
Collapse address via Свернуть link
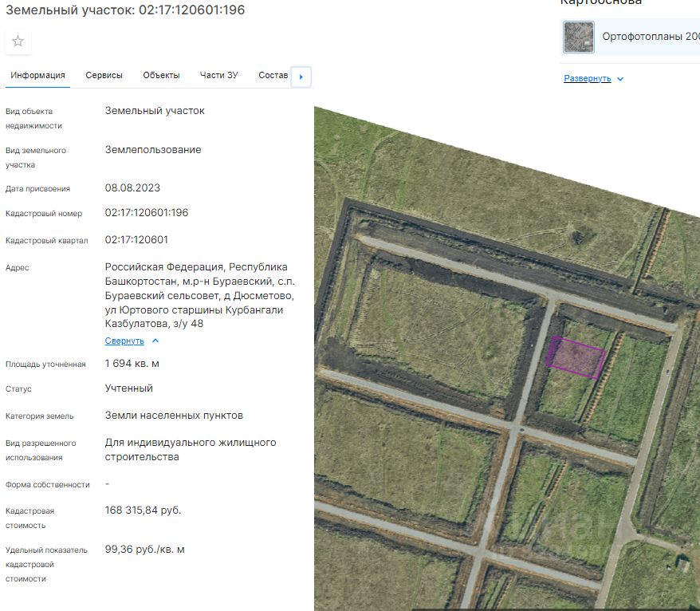[x=124, y=341]
